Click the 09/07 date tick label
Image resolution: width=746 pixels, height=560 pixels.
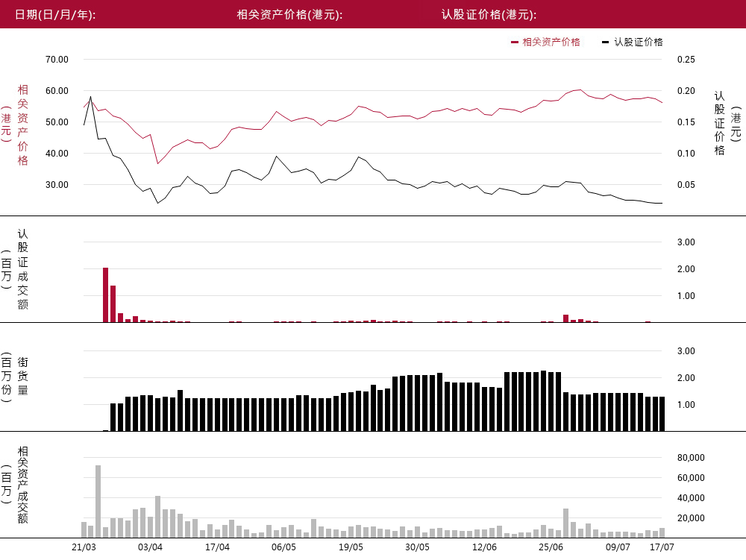click(x=618, y=547)
